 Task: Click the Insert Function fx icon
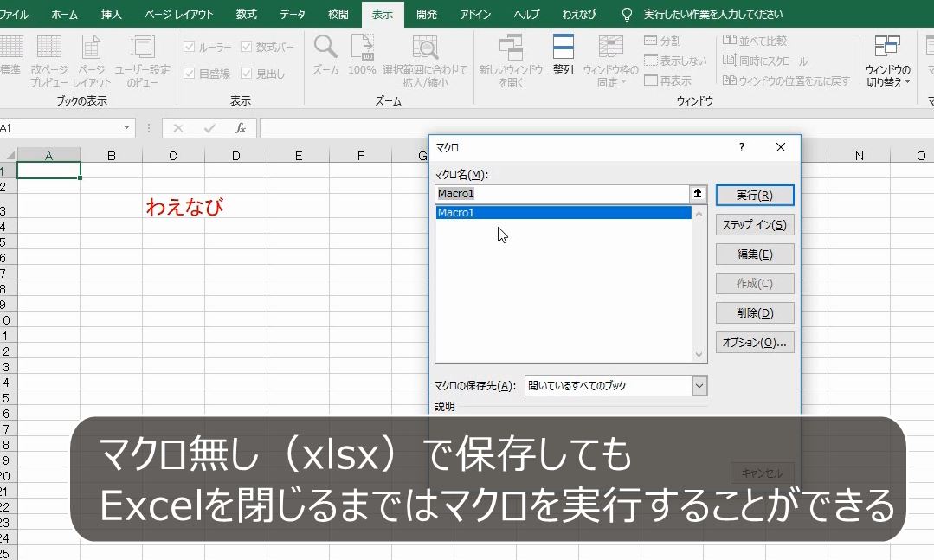point(241,128)
